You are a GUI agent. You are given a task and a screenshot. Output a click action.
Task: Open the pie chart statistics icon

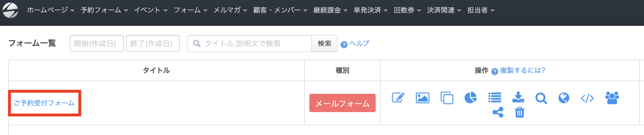(471, 98)
